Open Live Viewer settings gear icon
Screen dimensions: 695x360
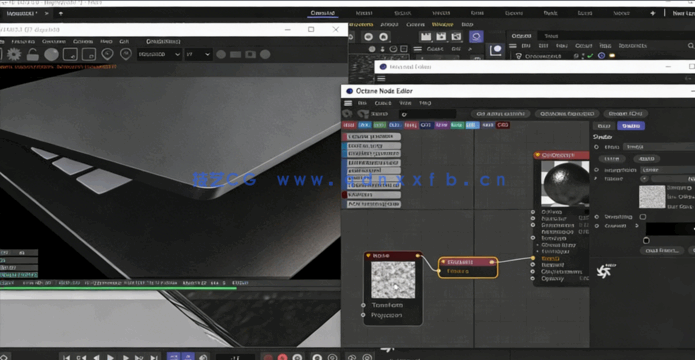pos(14,55)
